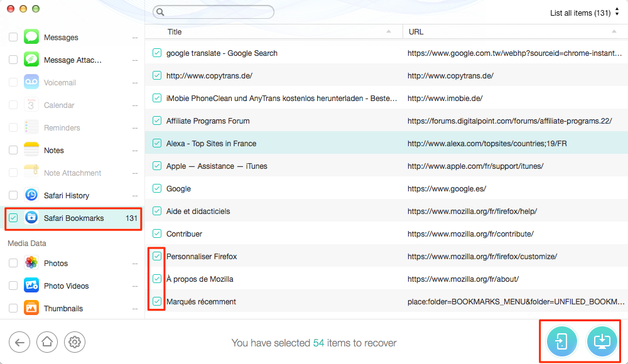This screenshot has height=364, width=628.
Task: Toggle the Thumbnails checkbox
Action: 13,308
